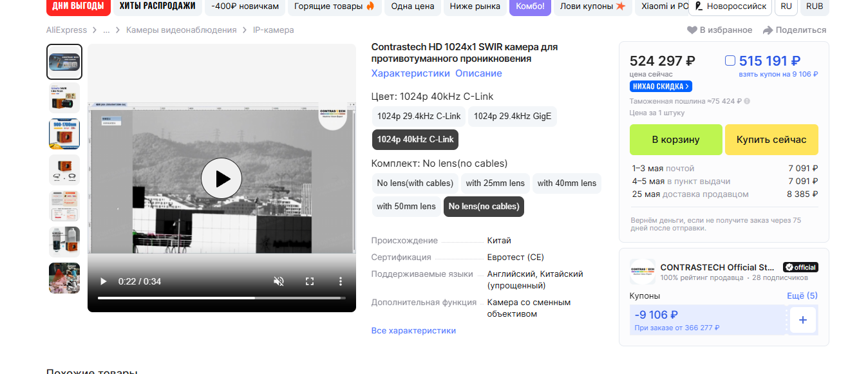Open the Горящие товары menu item
The image size is (868, 374).
click(x=334, y=6)
